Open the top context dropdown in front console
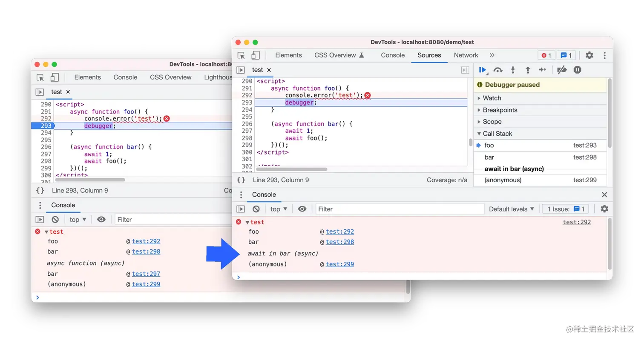The height and width of the screenshot is (343, 644). tap(279, 209)
